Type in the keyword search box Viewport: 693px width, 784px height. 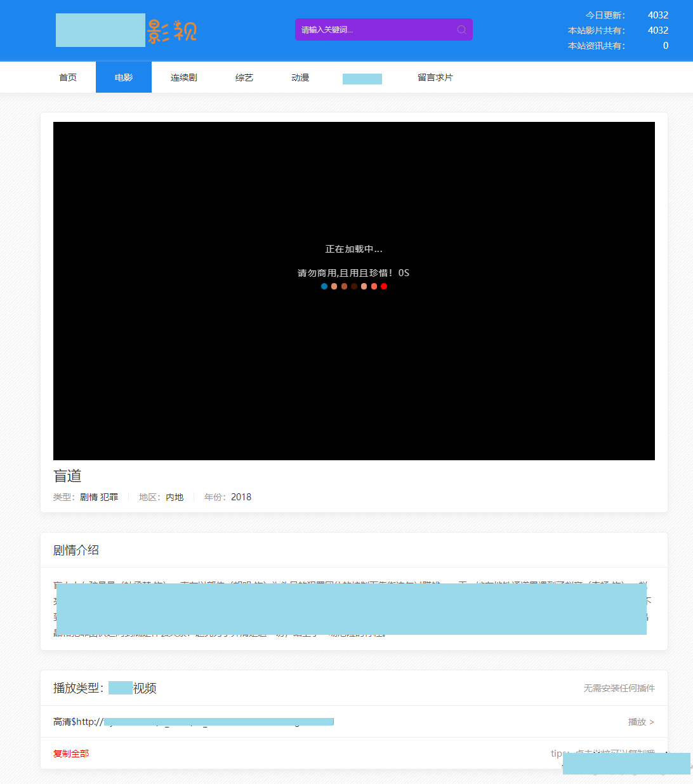(x=374, y=30)
